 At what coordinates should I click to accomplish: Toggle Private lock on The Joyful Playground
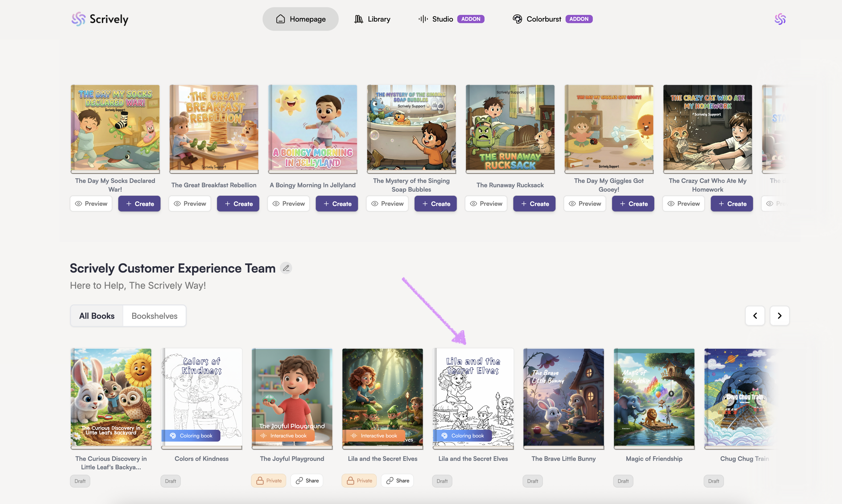268,481
